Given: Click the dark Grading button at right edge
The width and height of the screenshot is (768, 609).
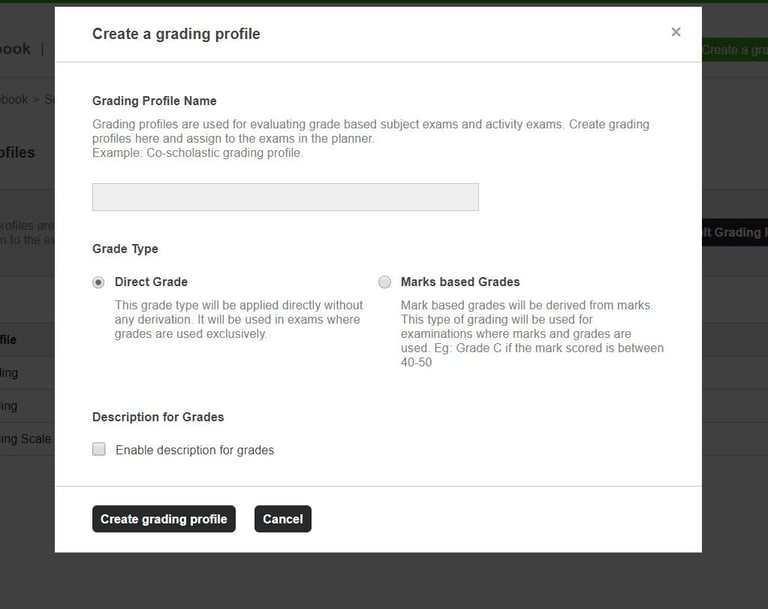Looking at the screenshot, I should [x=734, y=232].
